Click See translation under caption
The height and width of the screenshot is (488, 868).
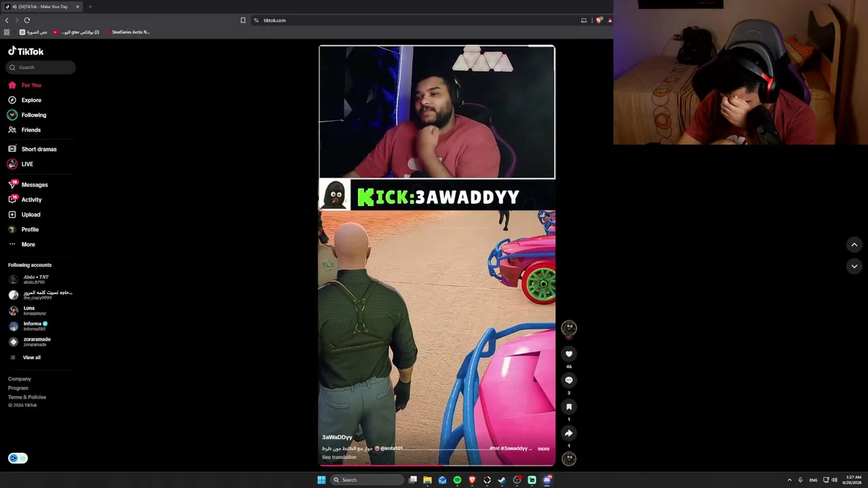(339, 457)
